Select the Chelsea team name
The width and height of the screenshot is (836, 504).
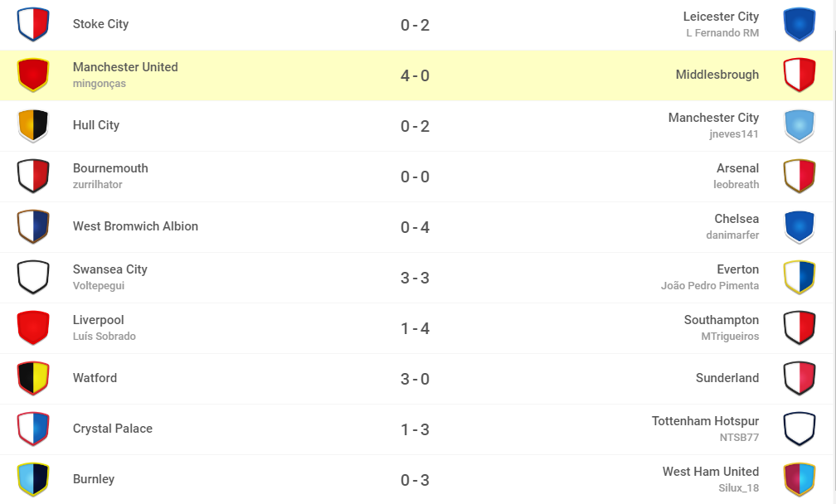[x=736, y=219]
